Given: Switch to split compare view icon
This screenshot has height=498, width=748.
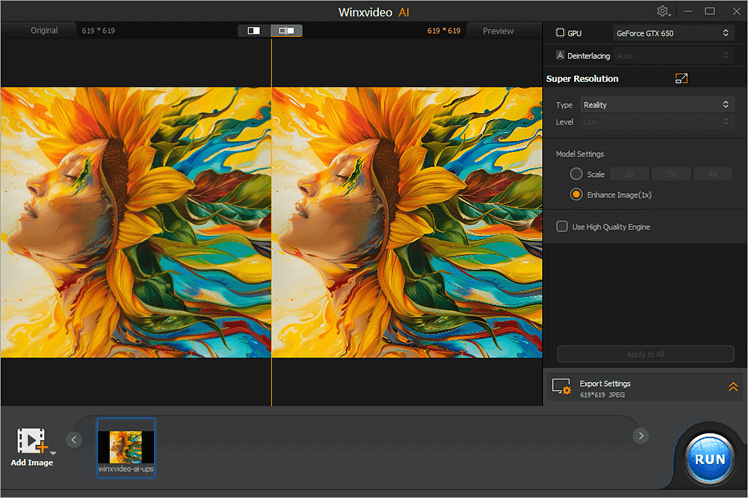Looking at the screenshot, I should [x=287, y=31].
